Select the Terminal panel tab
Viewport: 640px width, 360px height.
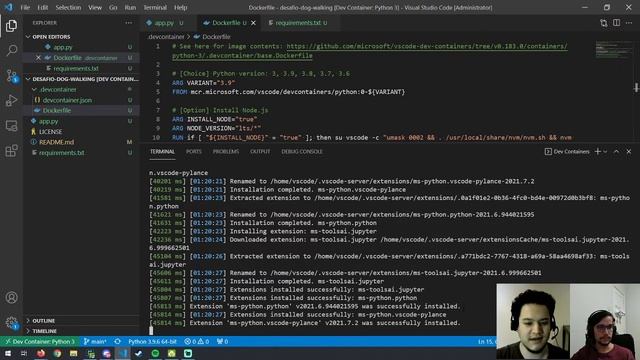[162, 151]
